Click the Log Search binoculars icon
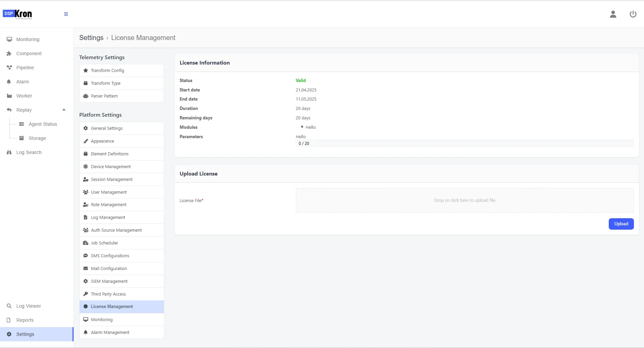644x348 pixels. (x=9, y=152)
